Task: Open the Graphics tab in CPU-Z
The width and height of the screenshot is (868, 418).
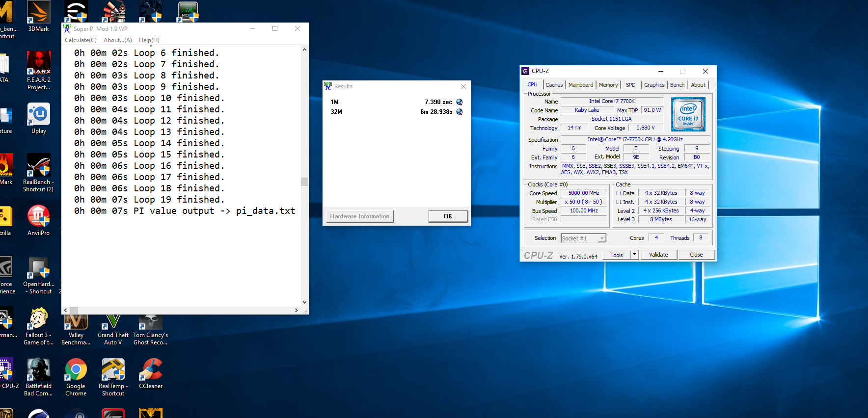Action: [x=654, y=85]
